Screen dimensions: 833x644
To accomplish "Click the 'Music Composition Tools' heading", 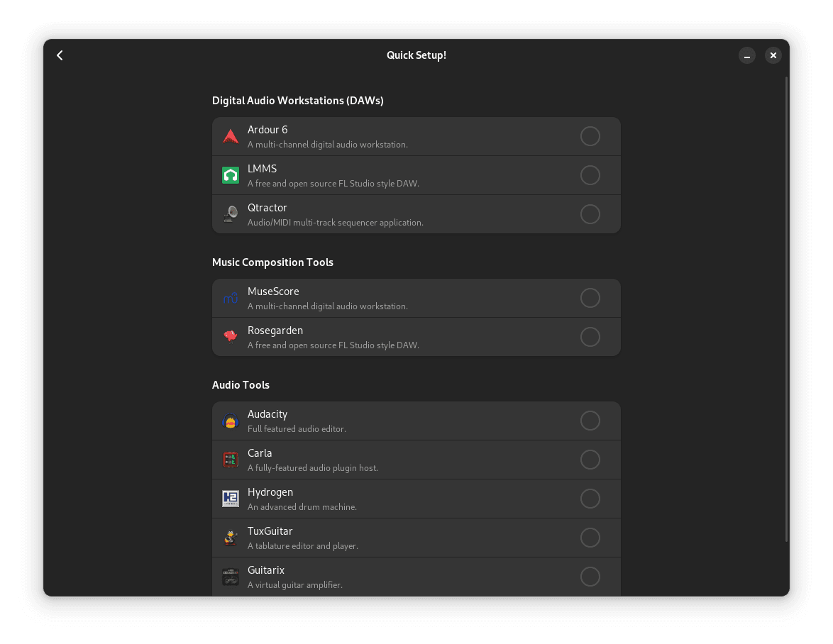I will pyautogui.click(x=272, y=262).
